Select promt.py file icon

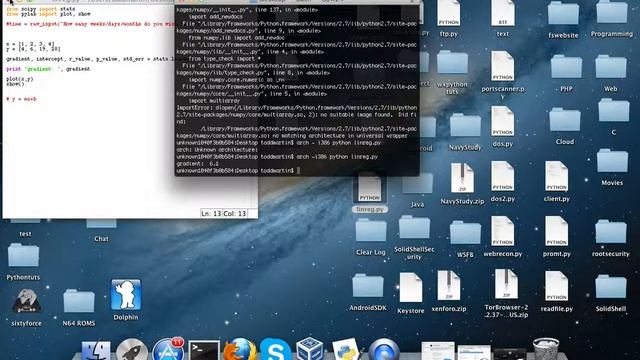556,231
